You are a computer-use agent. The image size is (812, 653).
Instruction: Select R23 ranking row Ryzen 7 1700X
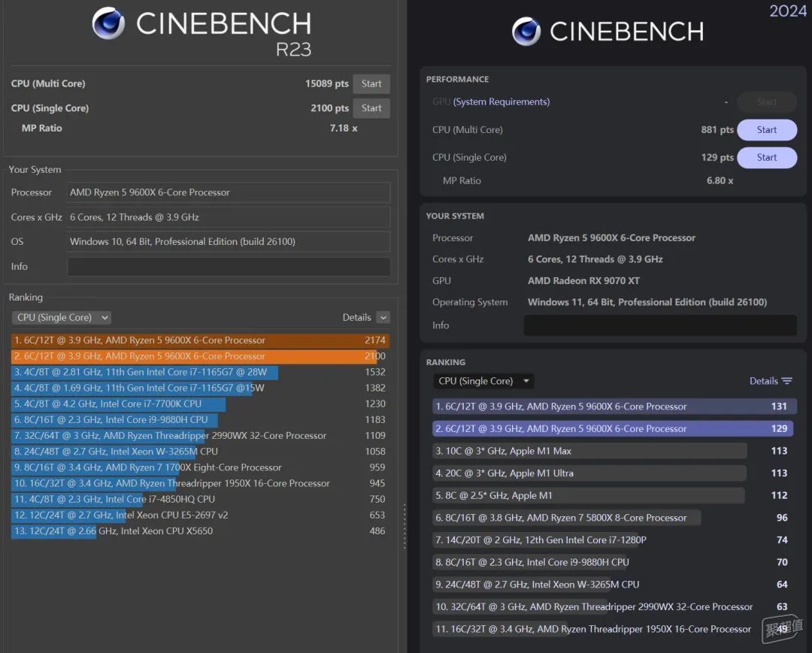coord(200,467)
